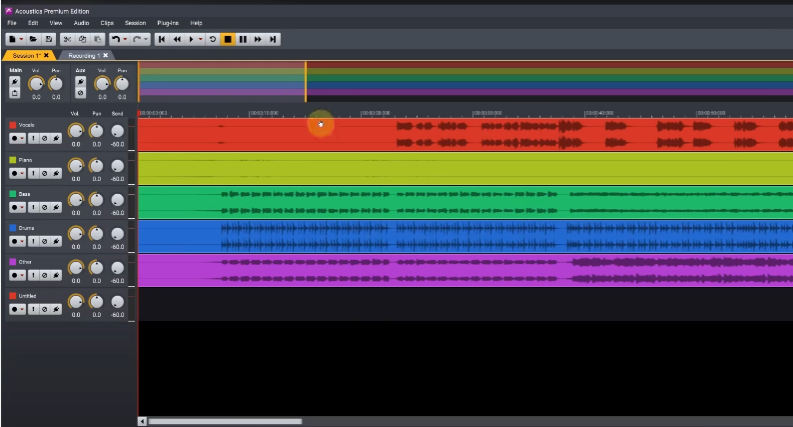The image size is (793, 427).
Task: Open plug-ins for the Drums track
Action: (x=56, y=241)
